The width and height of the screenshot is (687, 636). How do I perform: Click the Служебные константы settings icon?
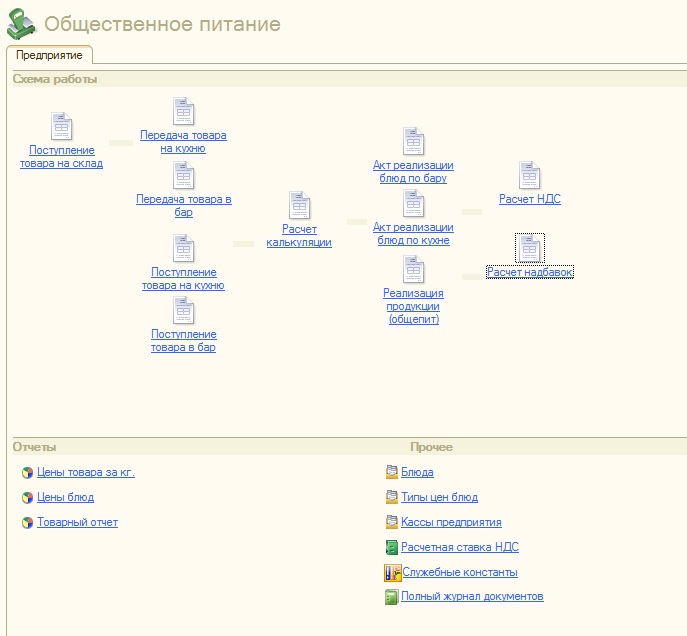pyautogui.click(x=392, y=573)
